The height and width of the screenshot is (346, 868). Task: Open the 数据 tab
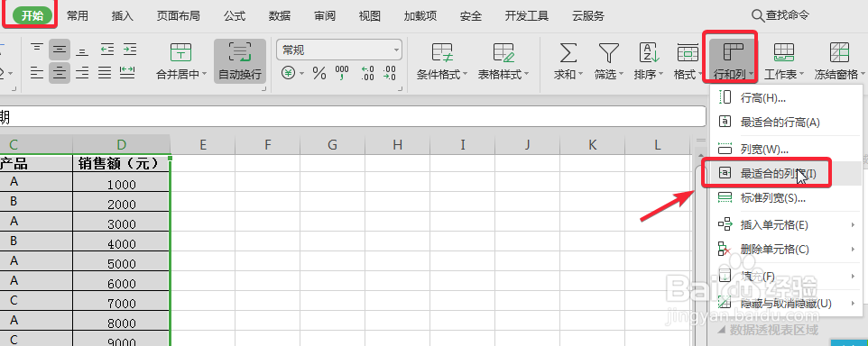(280, 16)
